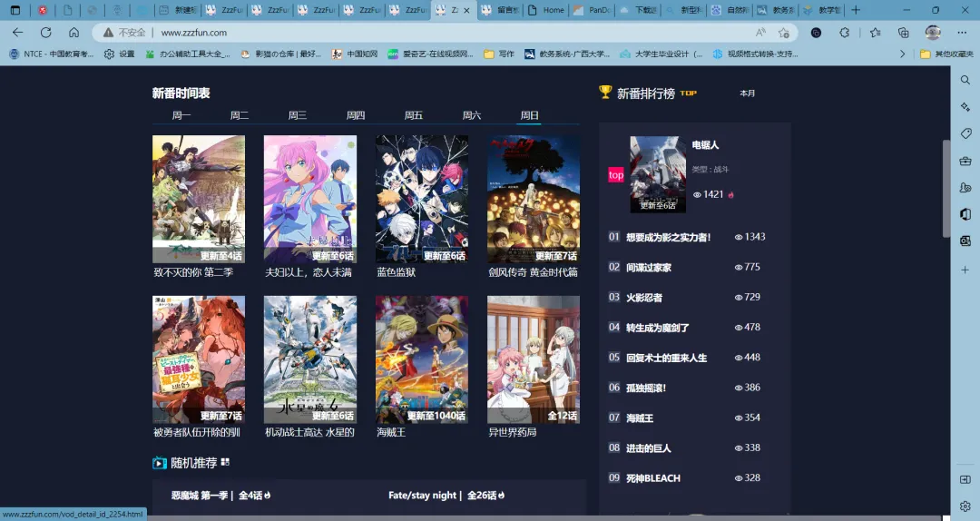Open 转生成为魔剑了 ranking entry
Image resolution: width=980 pixels, height=521 pixels.
(658, 328)
